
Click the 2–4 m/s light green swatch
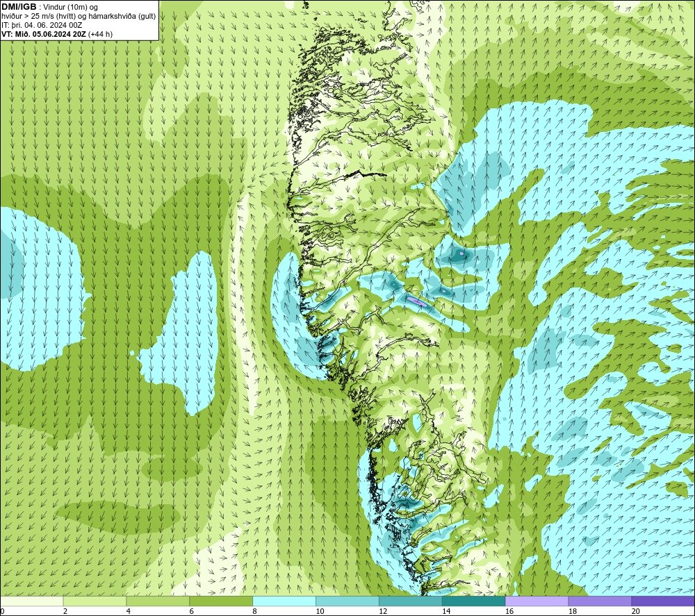[x=95, y=601]
